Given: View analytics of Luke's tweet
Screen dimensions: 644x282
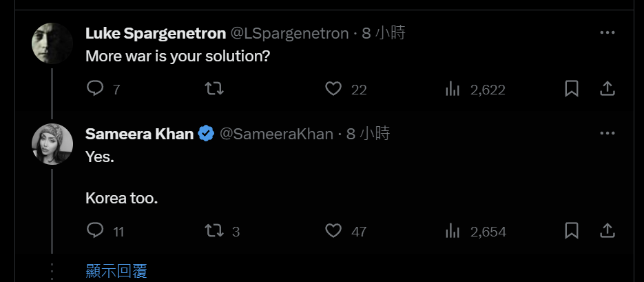Looking at the screenshot, I should click(x=453, y=89).
